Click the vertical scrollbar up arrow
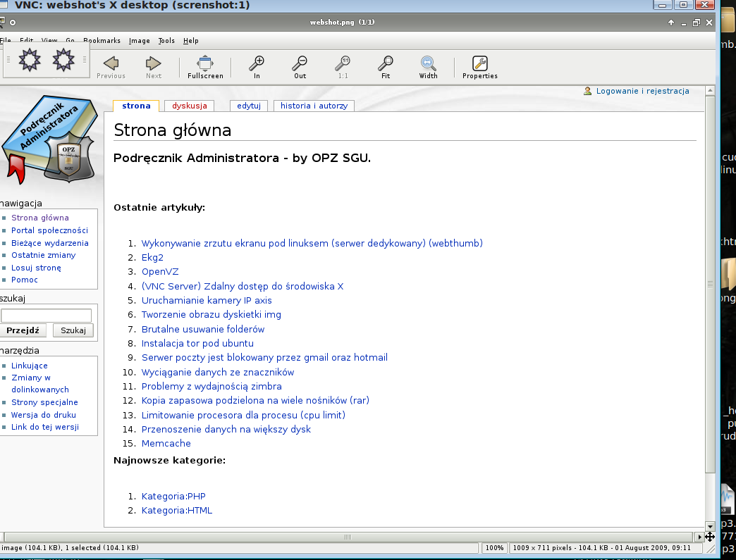 [710, 91]
